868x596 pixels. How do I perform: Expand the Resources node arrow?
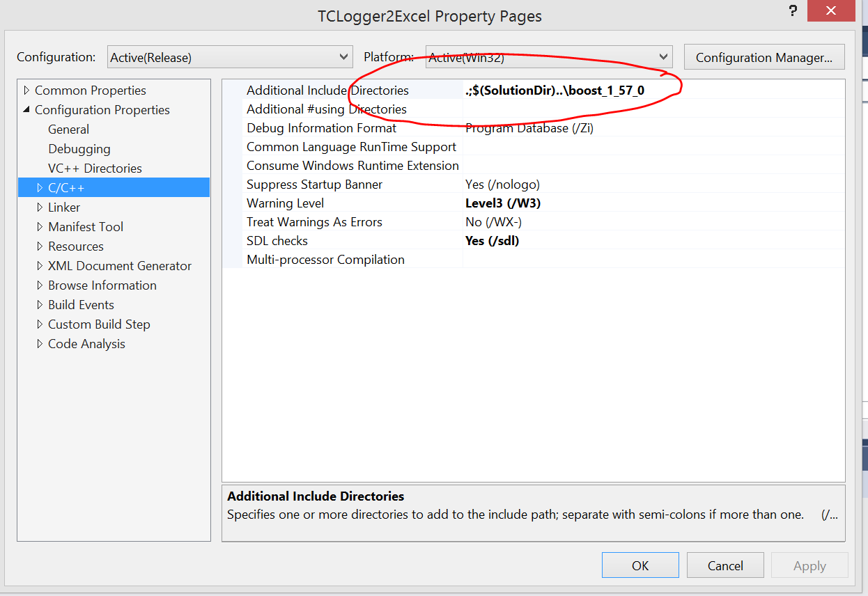40,246
